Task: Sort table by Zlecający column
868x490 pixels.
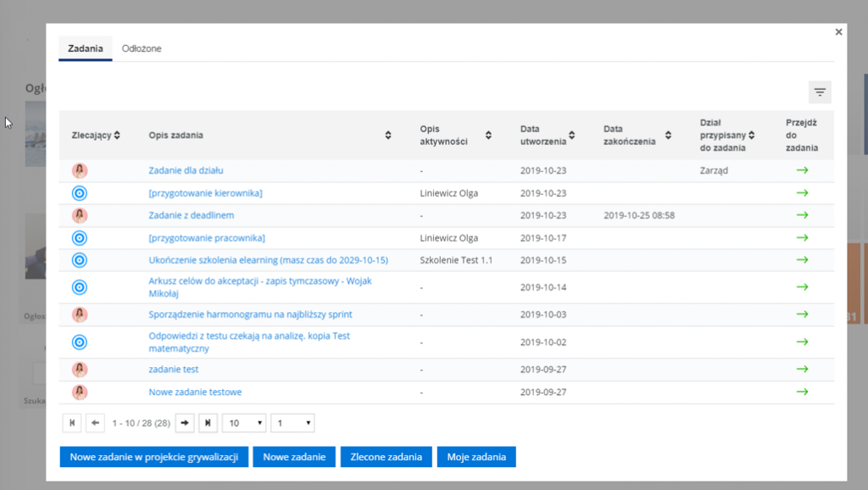Action: click(117, 135)
